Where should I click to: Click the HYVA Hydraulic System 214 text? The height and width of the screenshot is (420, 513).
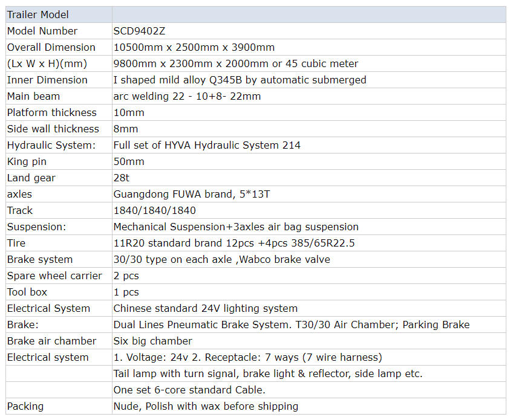coord(207,145)
